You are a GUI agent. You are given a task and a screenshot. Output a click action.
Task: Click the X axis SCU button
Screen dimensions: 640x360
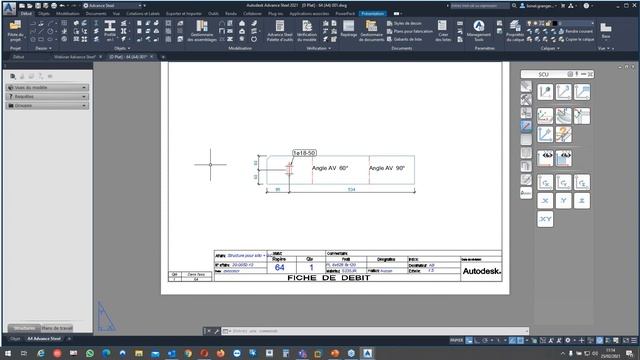pyautogui.click(x=545, y=201)
